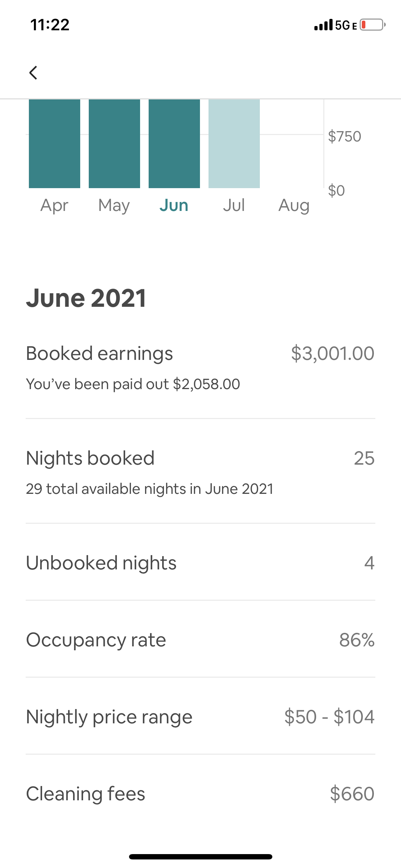Tap the Cleaning fees row
The image size is (401, 868).
[x=200, y=794]
